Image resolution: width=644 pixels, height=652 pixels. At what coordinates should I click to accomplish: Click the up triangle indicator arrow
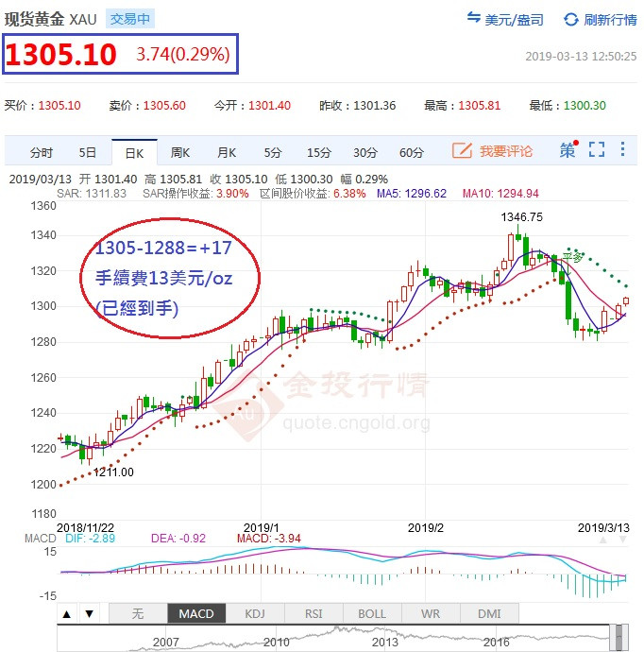coord(67,614)
